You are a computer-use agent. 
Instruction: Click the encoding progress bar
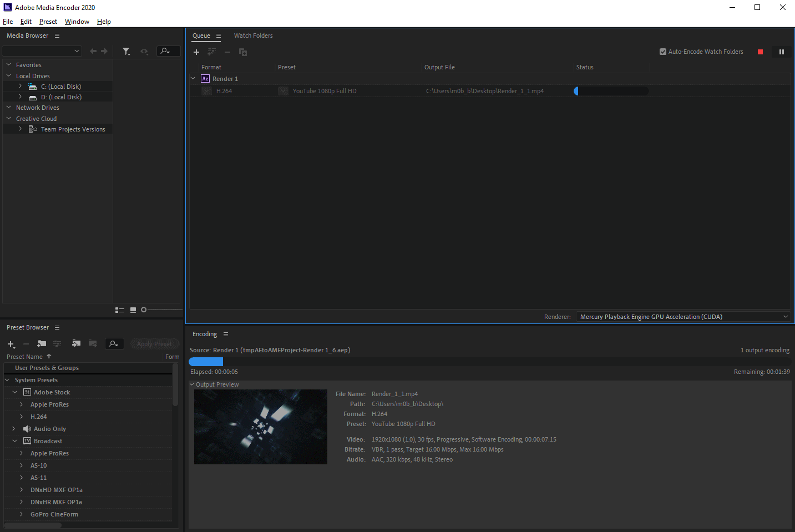point(490,361)
